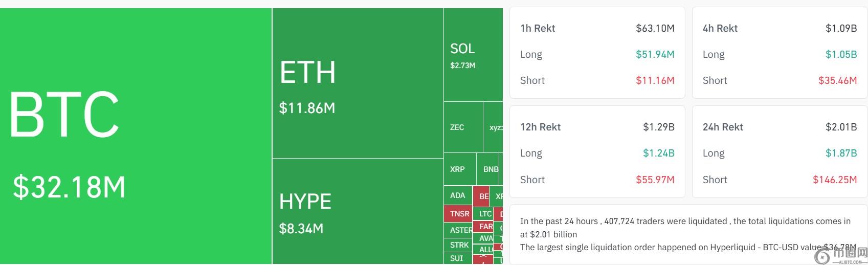
Task: Click the XRP heatmap tile
Action: (459, 169)
